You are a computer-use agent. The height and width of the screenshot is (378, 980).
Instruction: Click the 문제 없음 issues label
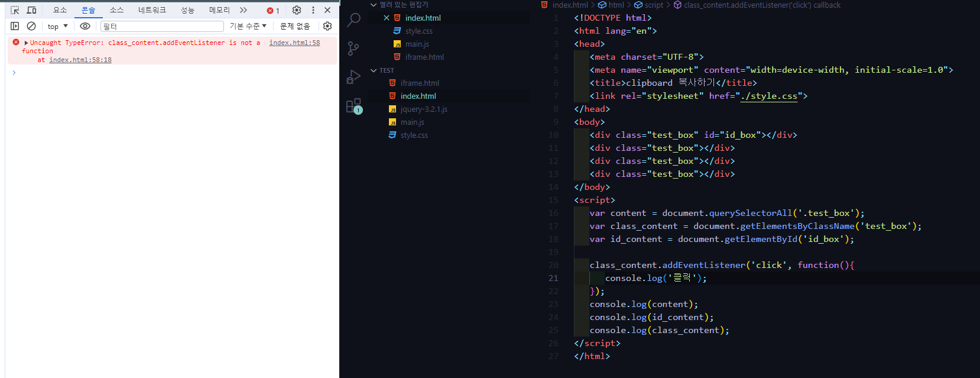point(295,26)
